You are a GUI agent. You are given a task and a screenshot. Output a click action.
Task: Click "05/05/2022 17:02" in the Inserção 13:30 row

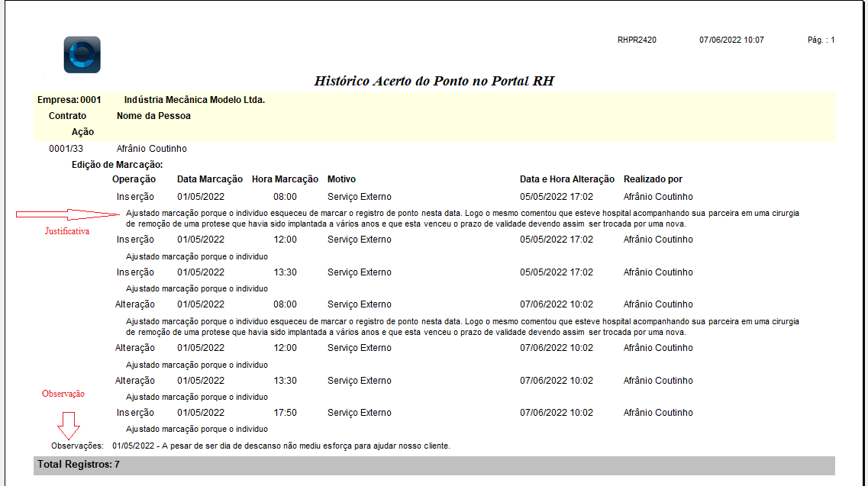pos(557,272)
